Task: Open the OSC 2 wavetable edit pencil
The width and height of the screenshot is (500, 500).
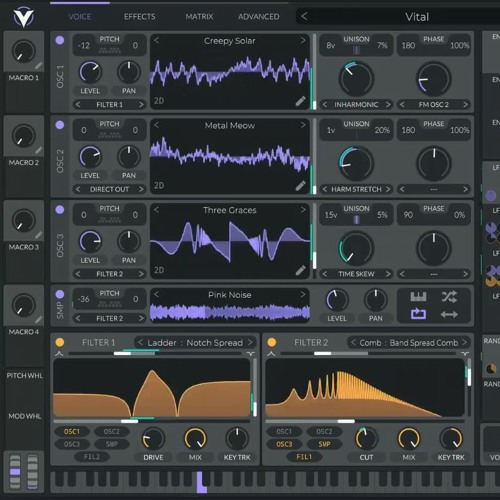Action: pyautogui.click(x=300, y=186)
